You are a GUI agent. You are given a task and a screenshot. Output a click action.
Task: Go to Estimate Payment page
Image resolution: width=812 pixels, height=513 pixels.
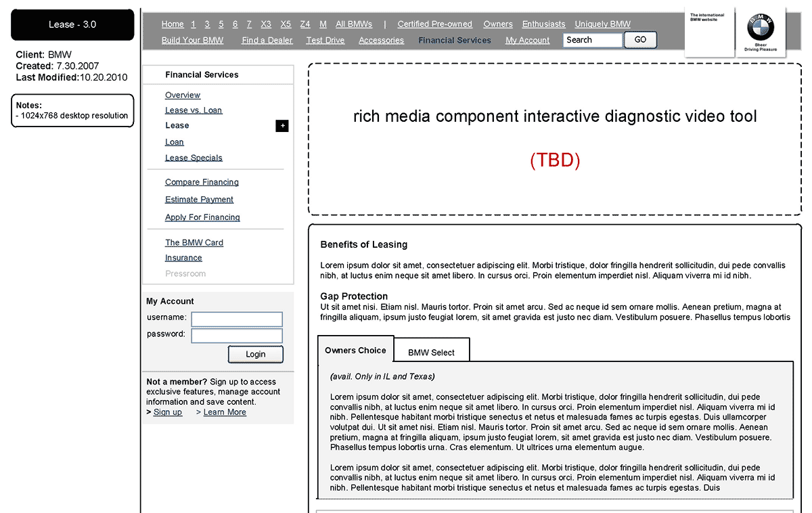tap(199, 200)
